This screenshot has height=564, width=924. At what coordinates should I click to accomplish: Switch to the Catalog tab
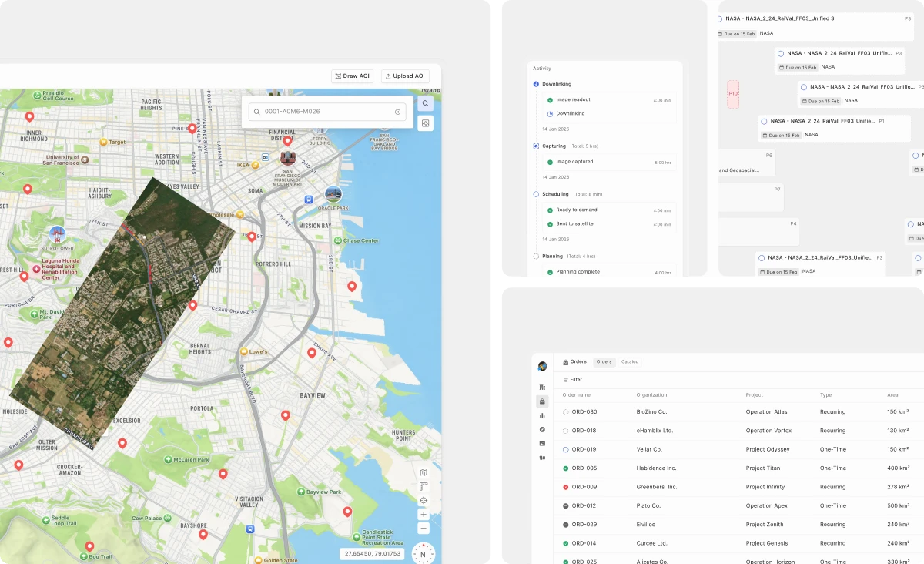(x=630, y=361)
